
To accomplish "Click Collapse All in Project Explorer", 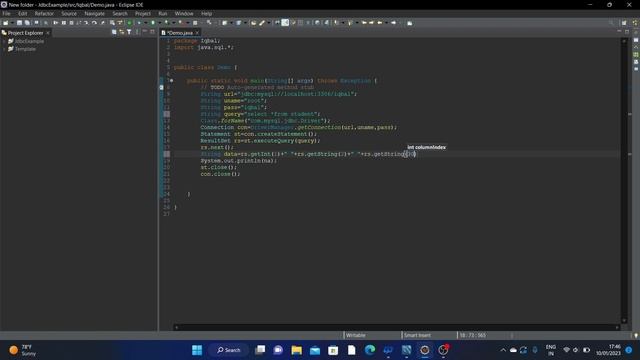I will [114, 32].
